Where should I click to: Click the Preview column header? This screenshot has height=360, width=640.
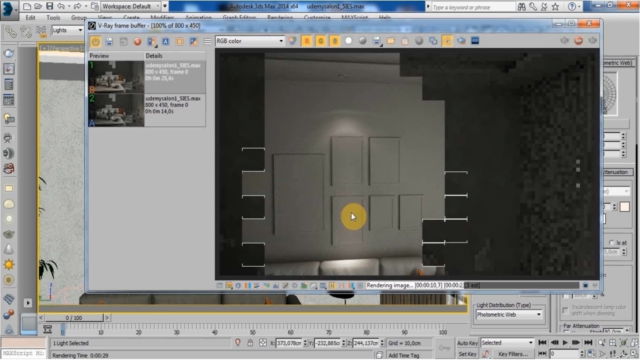(116, 56)
